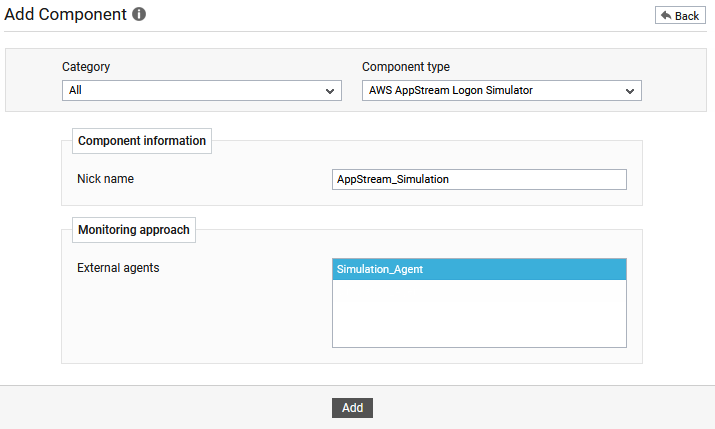Expand the Component type dropdown chevron
This screenshot has width=715, height=429.
tap(630, 91)
